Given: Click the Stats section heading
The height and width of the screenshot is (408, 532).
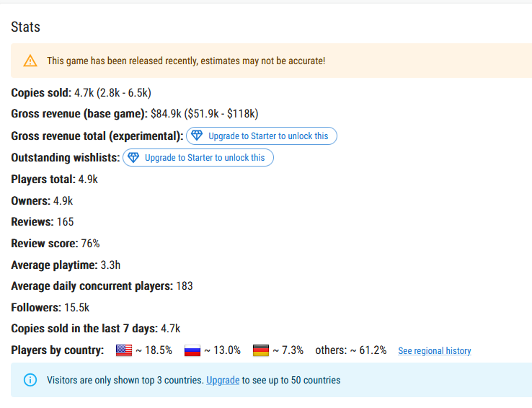Looking at the screenshot, I should [25, 27].
